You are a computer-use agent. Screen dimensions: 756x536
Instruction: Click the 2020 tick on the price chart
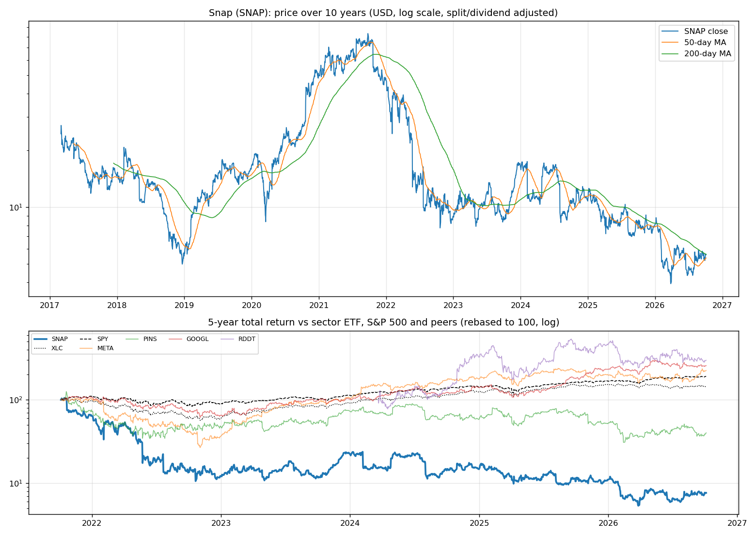pyautogui.click(x=252, y=305)
